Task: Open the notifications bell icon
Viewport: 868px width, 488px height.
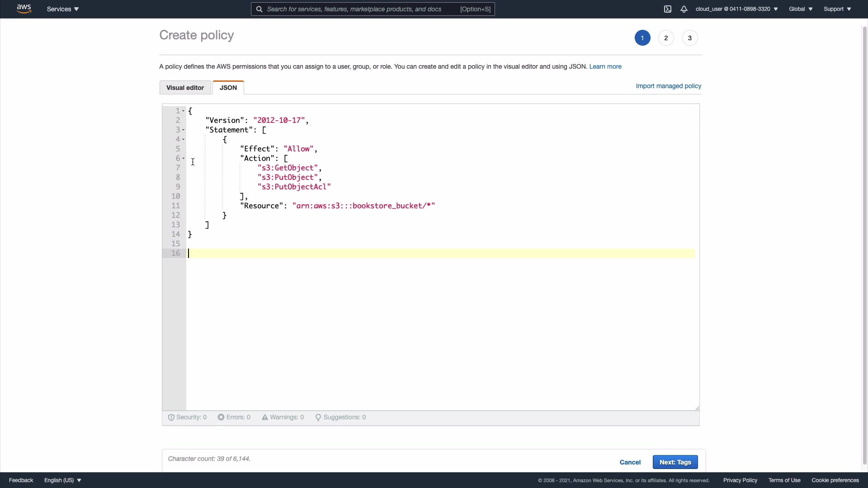Action: click(684, 9)
